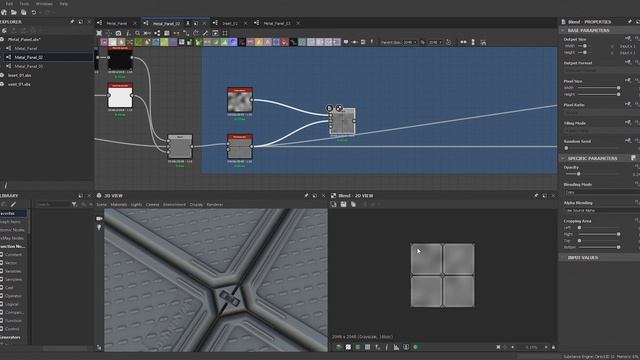640x360 pixels.
Task: Pin the 3D View panel
Action: [x=306, y=196]
